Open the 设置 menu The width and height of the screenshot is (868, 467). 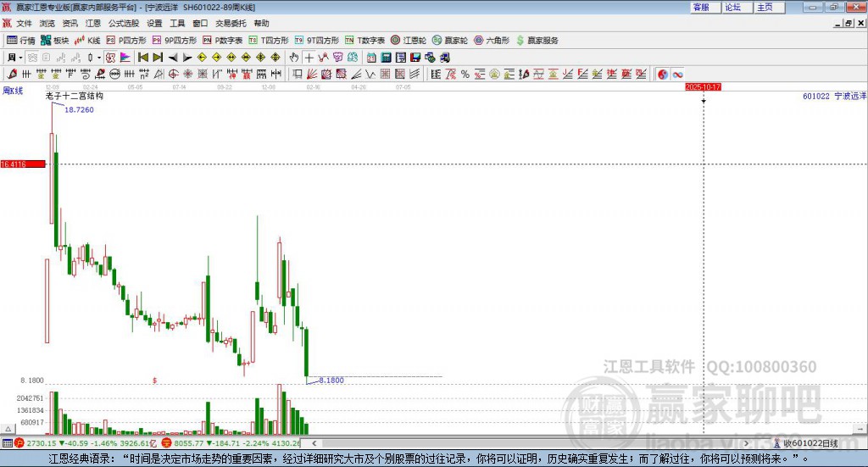154,23
